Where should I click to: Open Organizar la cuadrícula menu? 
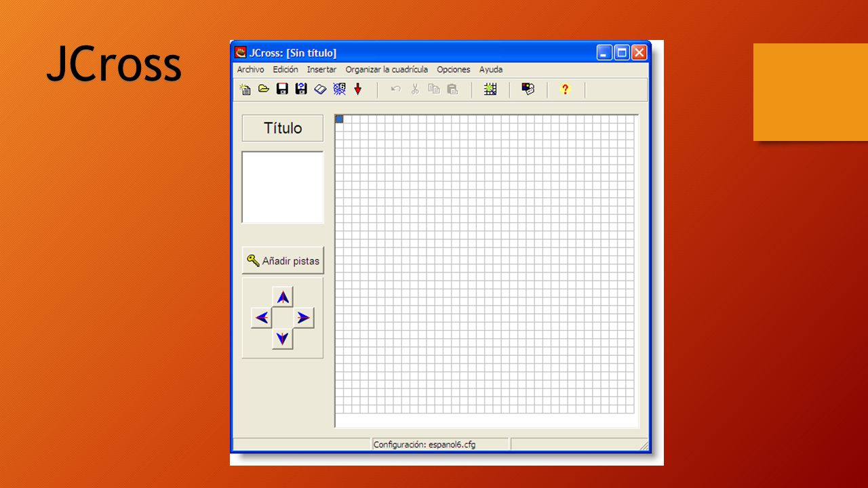click(387, 69)
